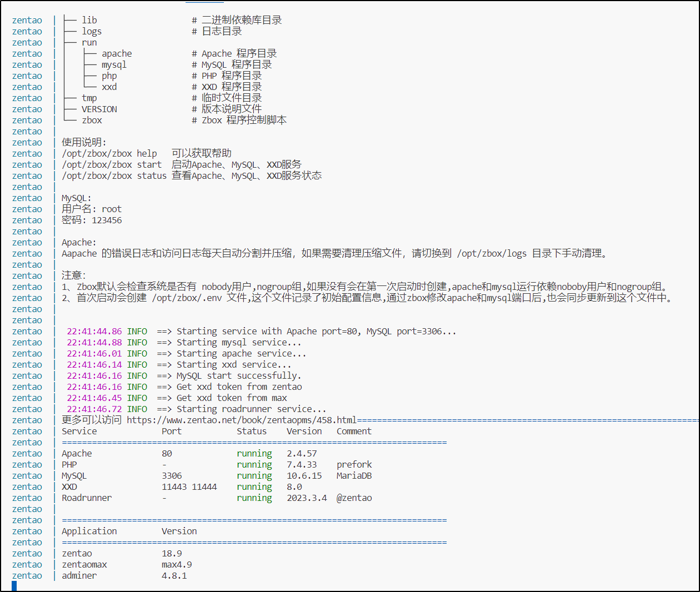
Task: Select Roadrunner version 2023.3.4
Action: point(307,498)
